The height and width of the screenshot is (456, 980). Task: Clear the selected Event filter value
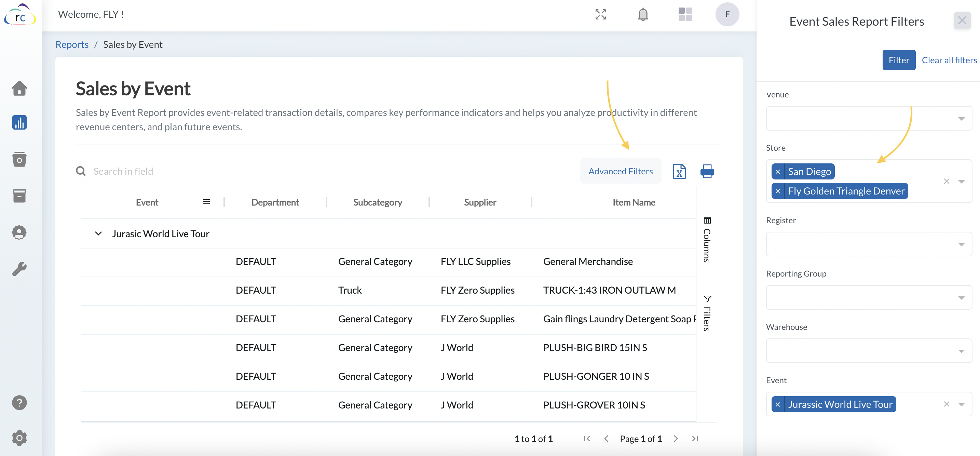947,404
